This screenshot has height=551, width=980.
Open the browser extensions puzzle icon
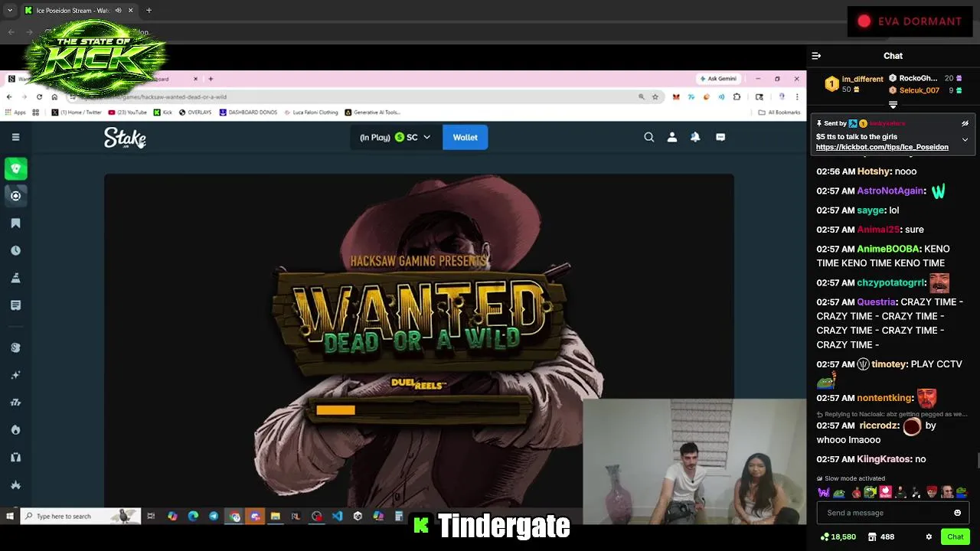tap(737, 97)
